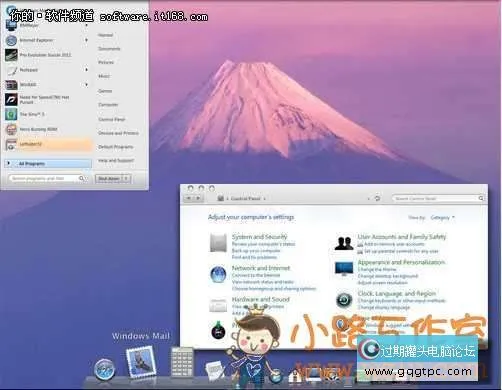Launch the calculator icon in the dock

point(182,362)
